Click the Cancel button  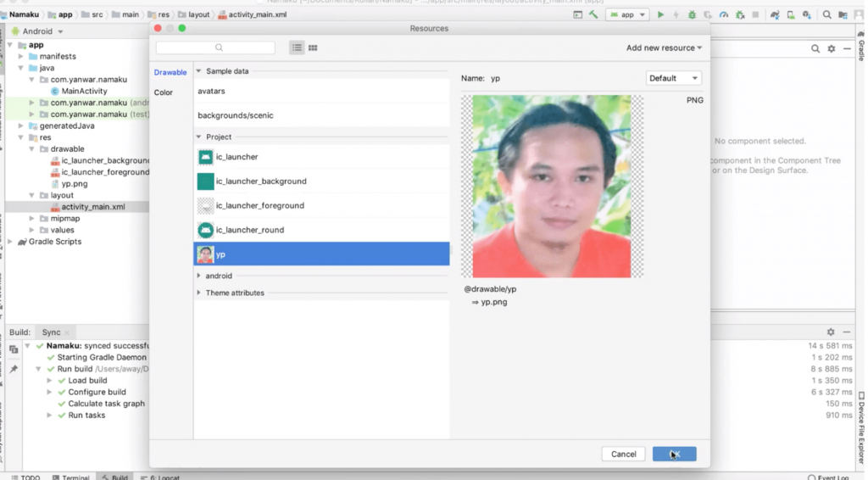pyautogui.click(x=623, y=454)
